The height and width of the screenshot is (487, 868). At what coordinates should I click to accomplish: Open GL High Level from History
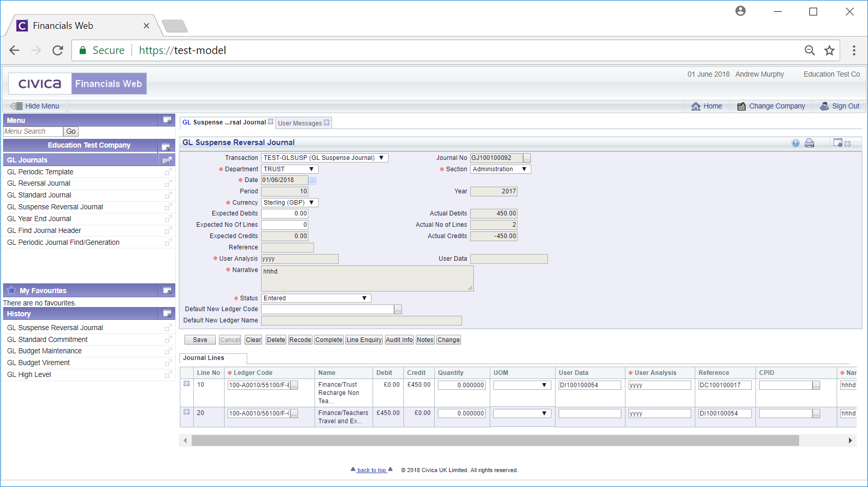pyautogui.click(x=29, y=374)
